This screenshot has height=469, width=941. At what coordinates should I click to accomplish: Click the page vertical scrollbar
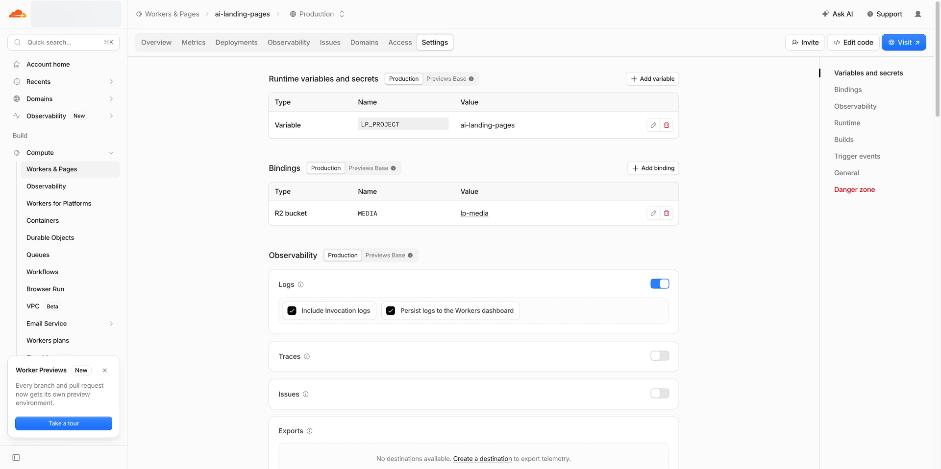click(x=938, y=59)
